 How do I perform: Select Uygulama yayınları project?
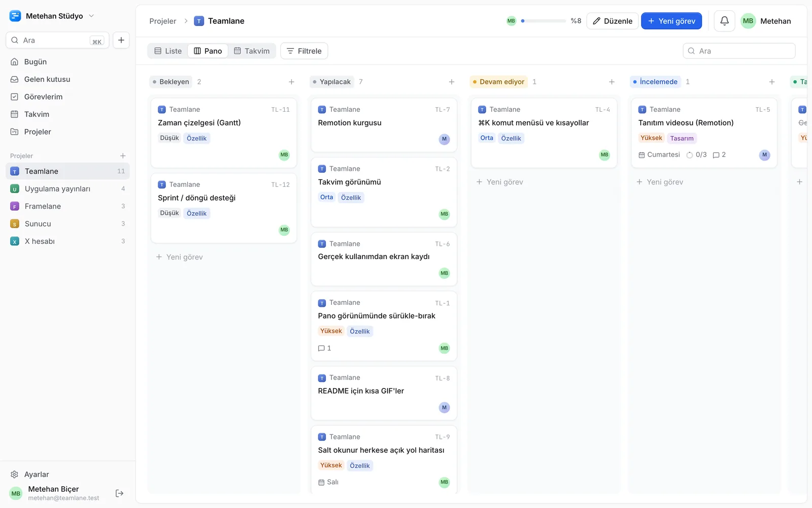pyautogui.click(x=67, y=189)
